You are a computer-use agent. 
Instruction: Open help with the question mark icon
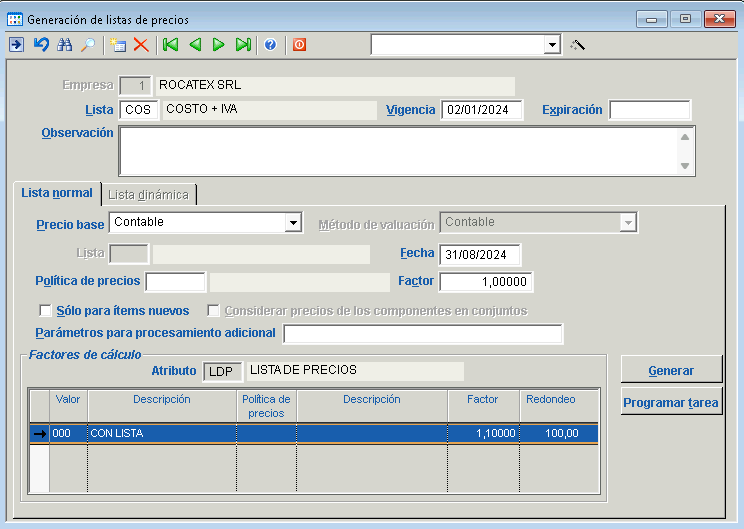270,45
